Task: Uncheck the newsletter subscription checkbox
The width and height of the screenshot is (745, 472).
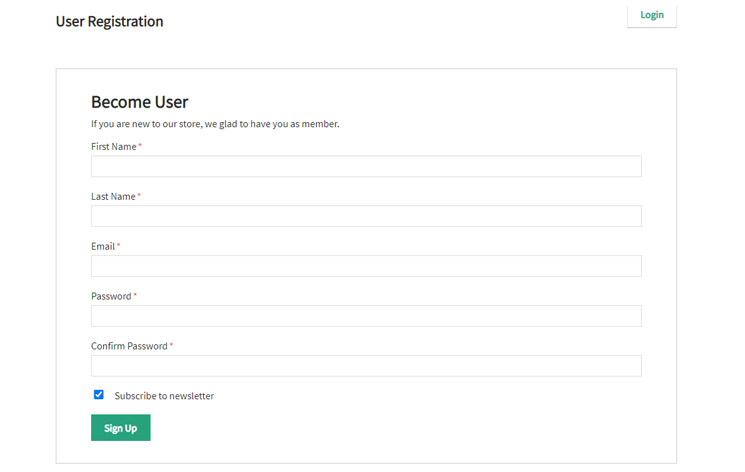Action: [x=99, y=395]
